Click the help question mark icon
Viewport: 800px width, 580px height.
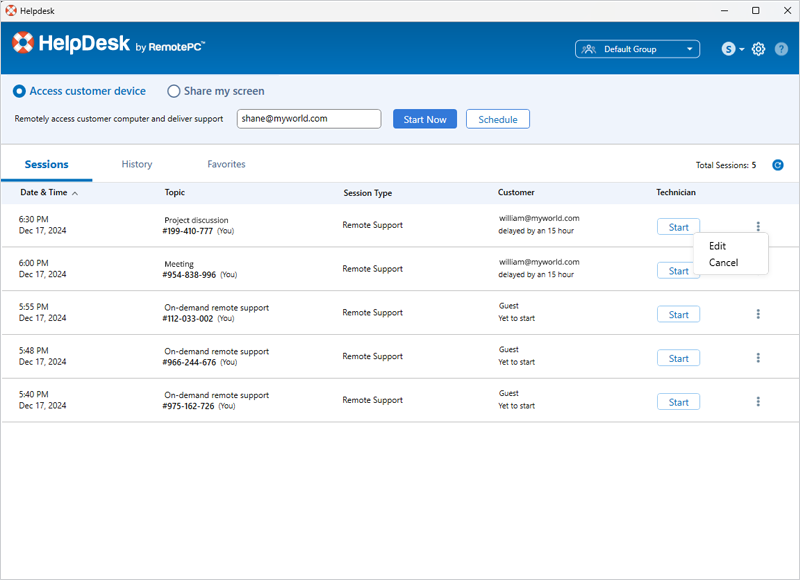coord(781,49)
